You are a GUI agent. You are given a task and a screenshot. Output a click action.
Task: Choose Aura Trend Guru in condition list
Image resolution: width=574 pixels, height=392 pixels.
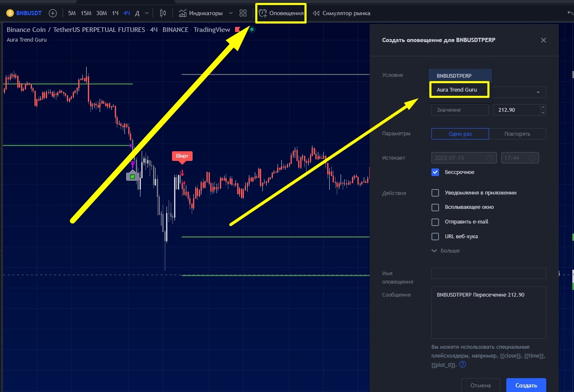(460, 89)
